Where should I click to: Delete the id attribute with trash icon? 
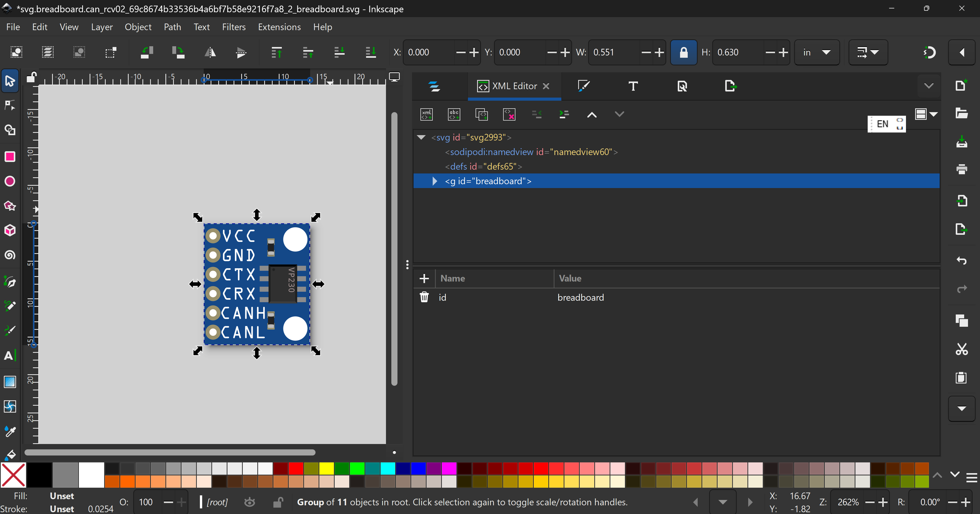point(424,297)
